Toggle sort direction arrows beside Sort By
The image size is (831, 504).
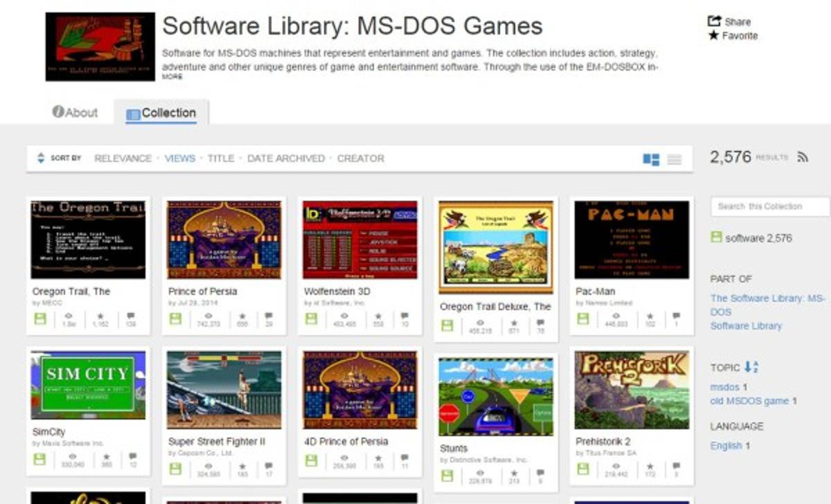(x=41, y=158)
